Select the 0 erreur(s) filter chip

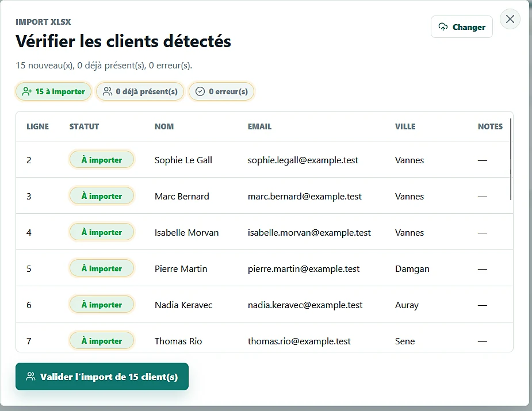(x=221, y=91)
